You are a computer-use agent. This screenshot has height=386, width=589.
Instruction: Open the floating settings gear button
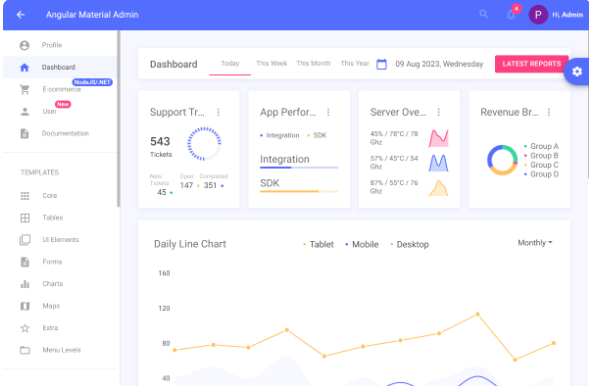(577, 71)
